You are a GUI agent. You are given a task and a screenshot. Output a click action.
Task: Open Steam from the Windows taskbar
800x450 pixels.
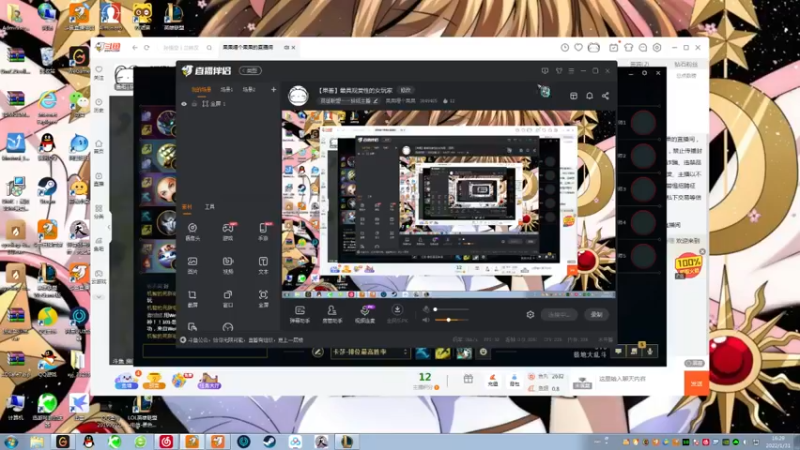[x=269, y=441]
